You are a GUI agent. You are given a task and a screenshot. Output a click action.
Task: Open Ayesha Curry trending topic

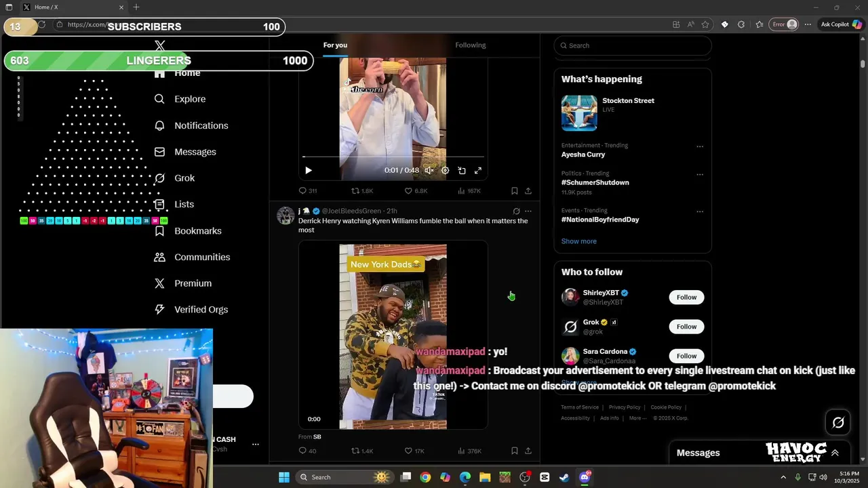click(x=583, y=155)
